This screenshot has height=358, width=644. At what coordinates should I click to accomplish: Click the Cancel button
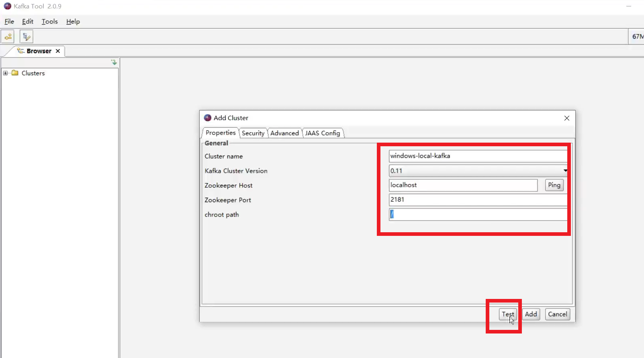[558, 314]
